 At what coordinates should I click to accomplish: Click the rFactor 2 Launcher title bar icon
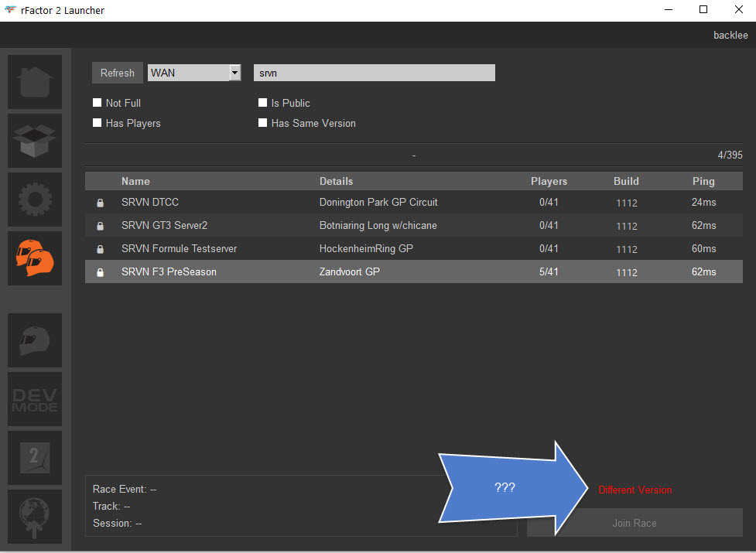[x=10, y=10]
